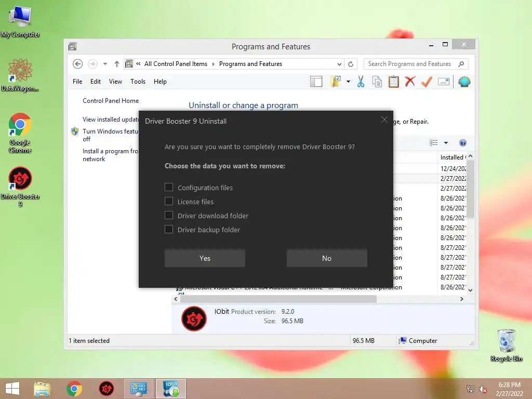The width and height of the screenshot is (532, 399).
Task: Switch to the Control Panel taskbar button
Action: pyautogui.click(x=138, y=389)
